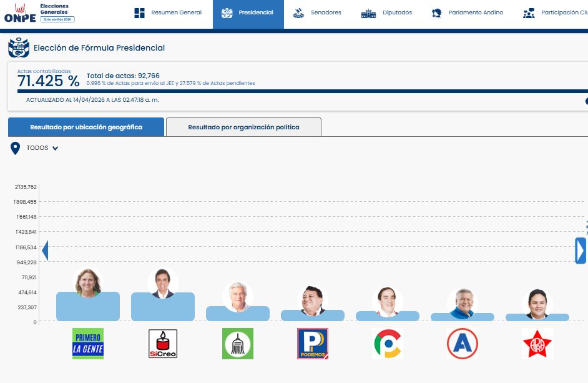Select the red-circle A party logo
Viewport: 588px width, 383px height.
point(463,344)
